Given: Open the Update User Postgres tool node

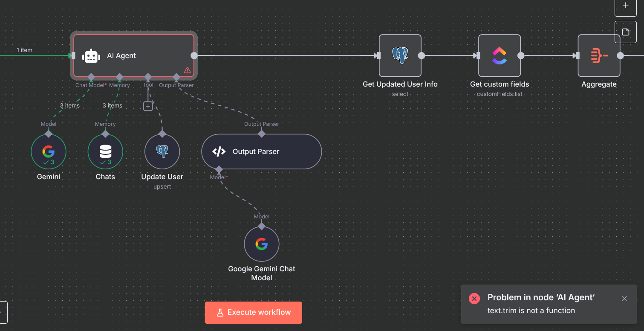Looking at the screenshot, I should click(x=162, y=151).
